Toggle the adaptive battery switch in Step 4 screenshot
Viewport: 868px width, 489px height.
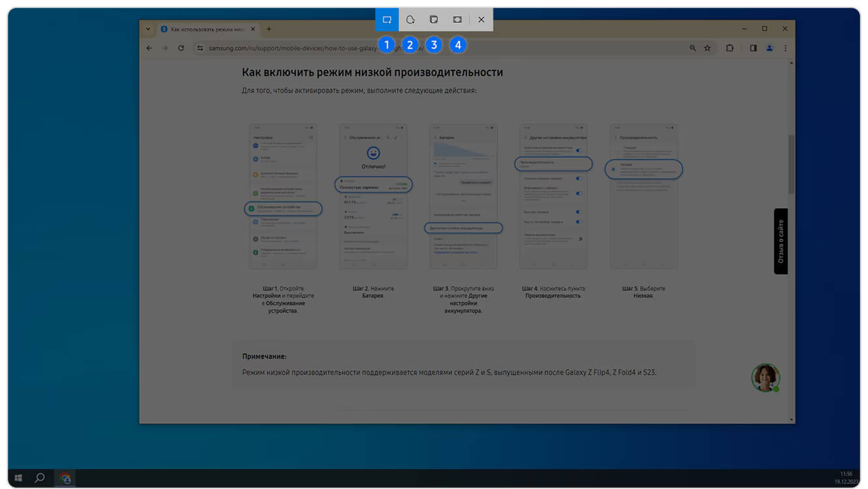click(x=579, y=150)
